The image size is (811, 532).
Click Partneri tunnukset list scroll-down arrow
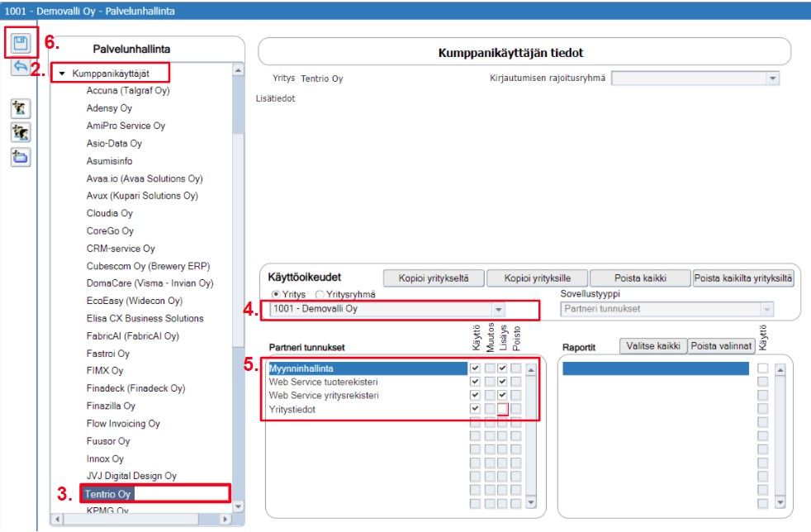(531, 502)
